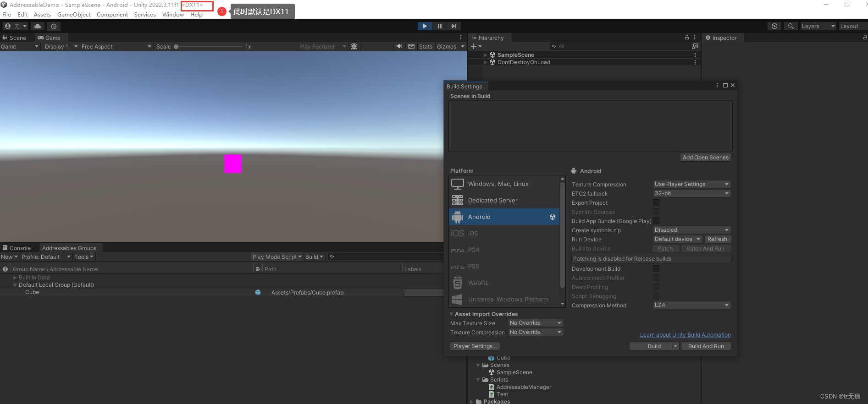This screenshot has width=868, height=404.
Task: Enable Build App Bundle (Google Play) checkbox
Action: tap(656, 221)
